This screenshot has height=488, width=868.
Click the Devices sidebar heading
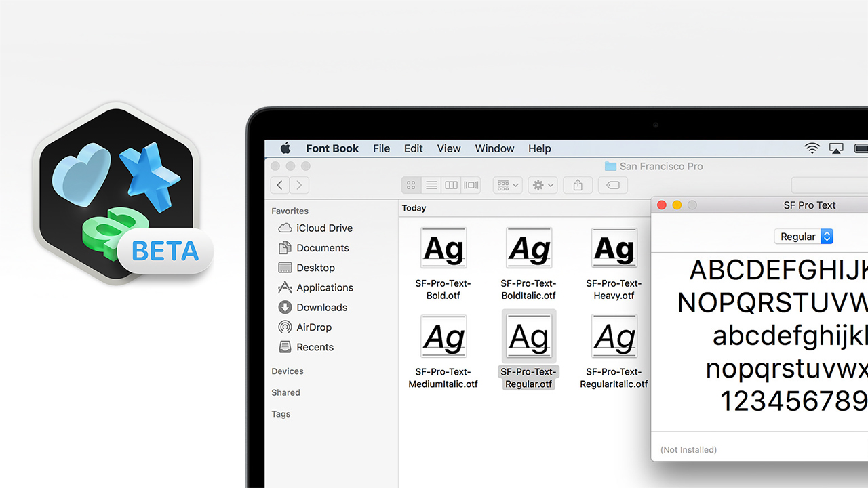point(288,371)
